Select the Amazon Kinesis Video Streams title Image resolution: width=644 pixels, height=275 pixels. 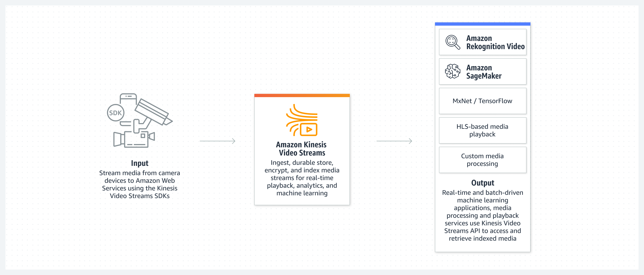pos(301,149)
